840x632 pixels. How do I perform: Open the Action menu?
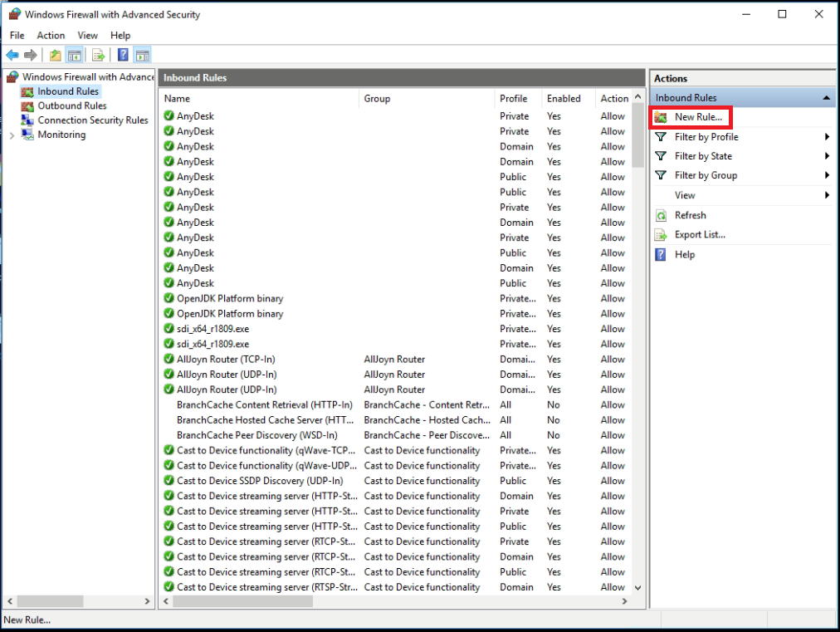(x=51, y=36)
